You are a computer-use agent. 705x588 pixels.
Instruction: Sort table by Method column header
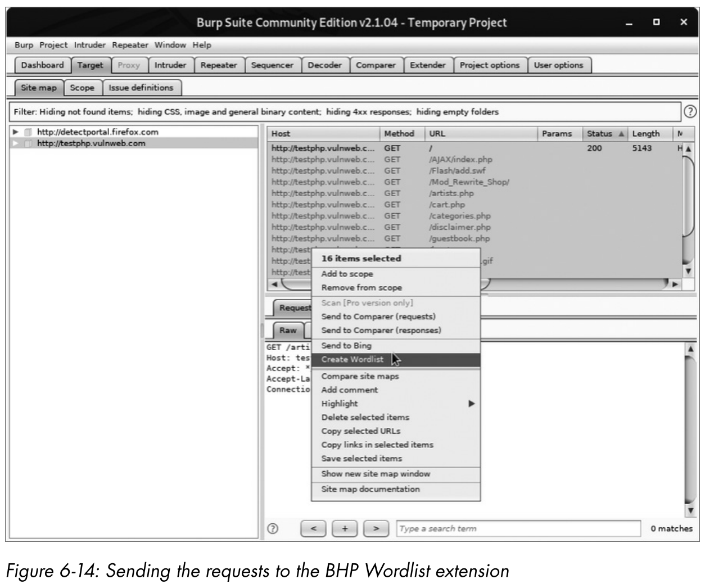coord(402,134)
